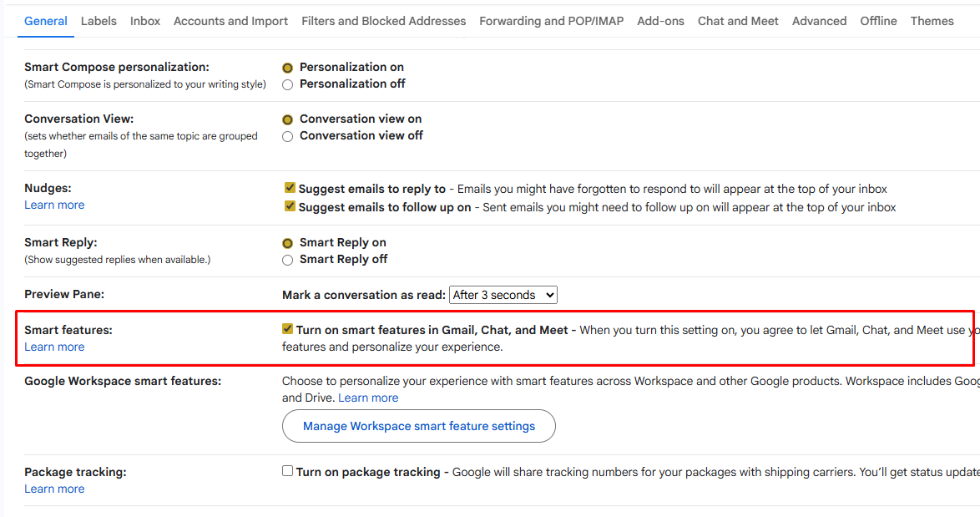
Task: Select Personalization off radio button
Action: coord(288,84)
